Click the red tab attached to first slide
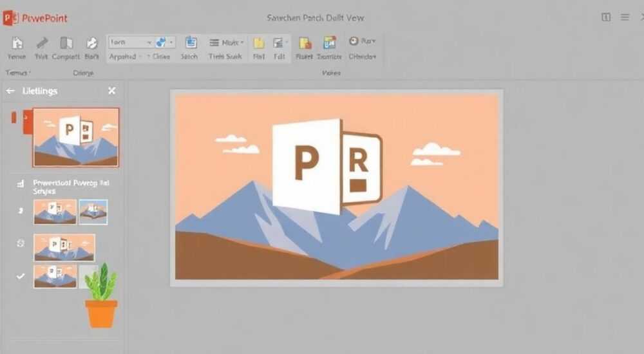The width and height of the screenshot is (644, 354). (x=28, y=122)
